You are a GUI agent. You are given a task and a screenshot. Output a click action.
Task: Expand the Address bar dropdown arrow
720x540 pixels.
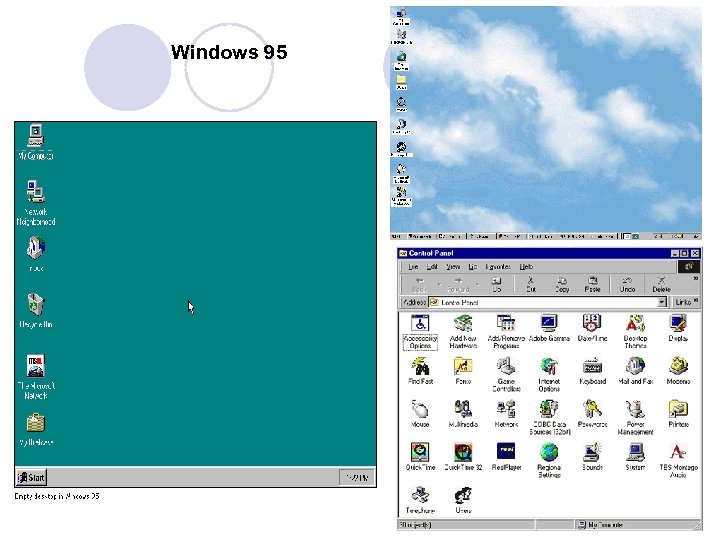(662, 302)
